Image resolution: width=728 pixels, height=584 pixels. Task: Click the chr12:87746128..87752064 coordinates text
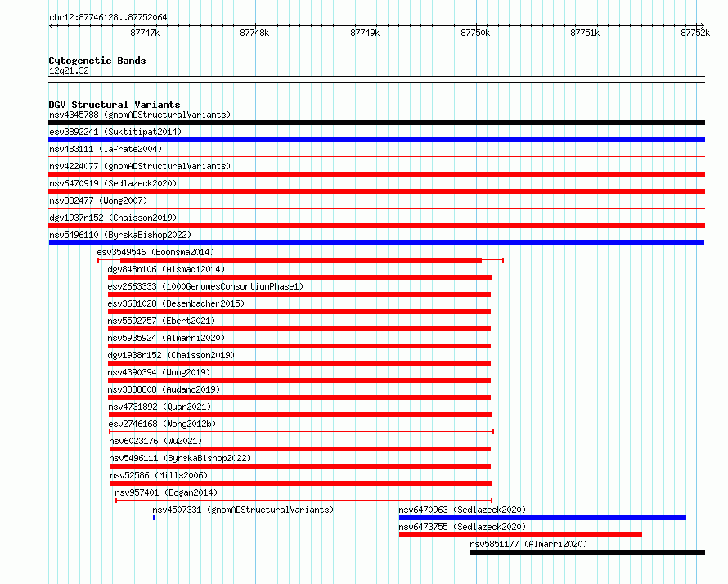[x=108, y=17]
